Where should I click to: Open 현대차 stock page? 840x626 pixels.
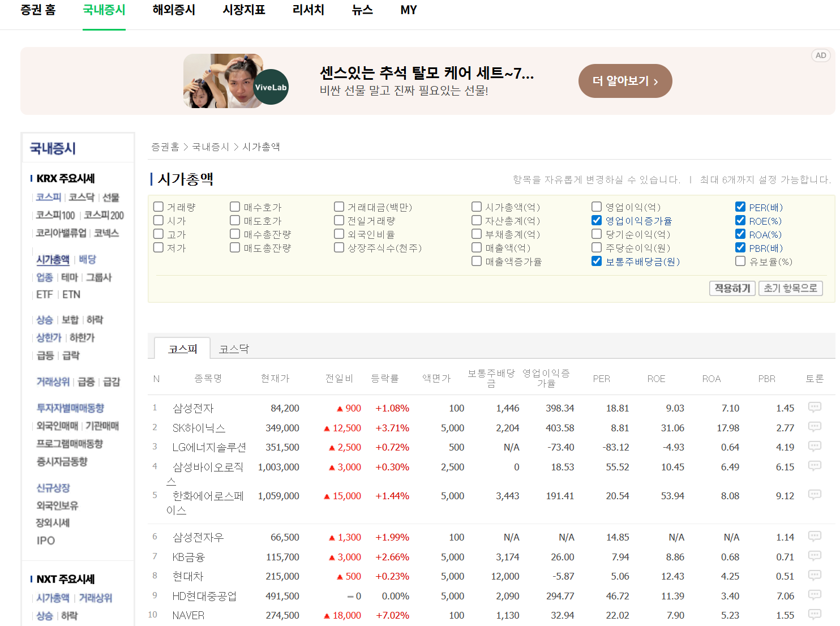click(188, 576)
